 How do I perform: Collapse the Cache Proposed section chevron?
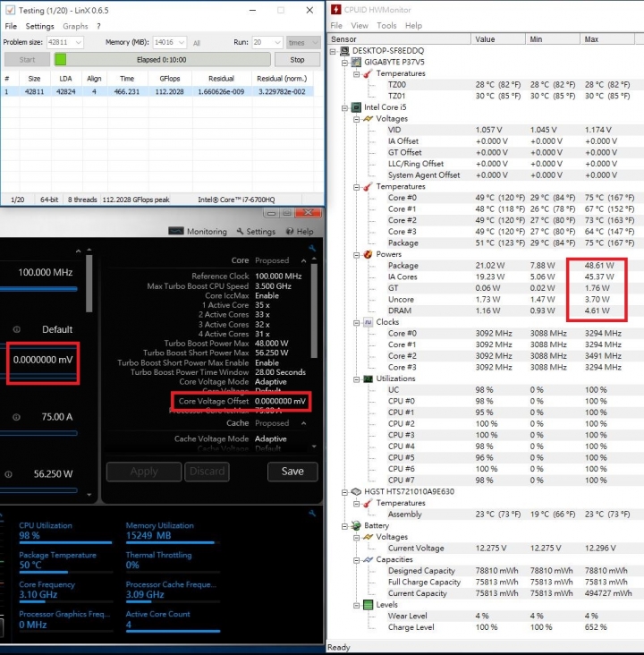click(303, 423)
